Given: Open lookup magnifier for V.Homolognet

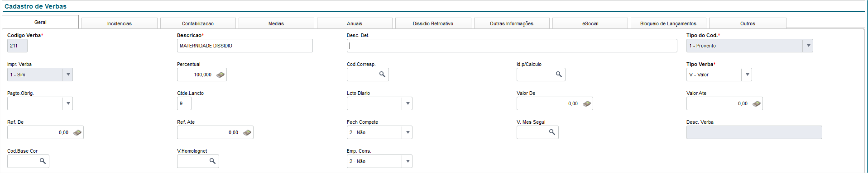Looking at the screenshot, I should [212, 161].
